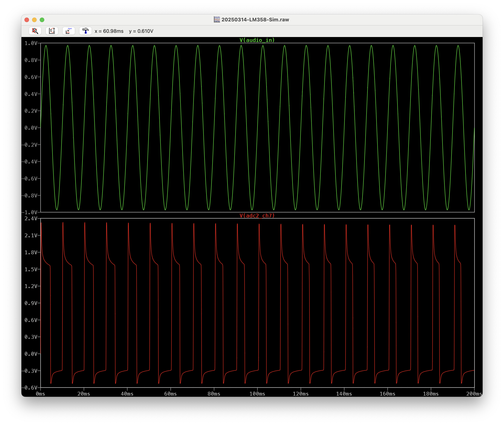
Task: Click the 100ms label on the time axis
Action: pyautogui.click(x=257, y=394)
